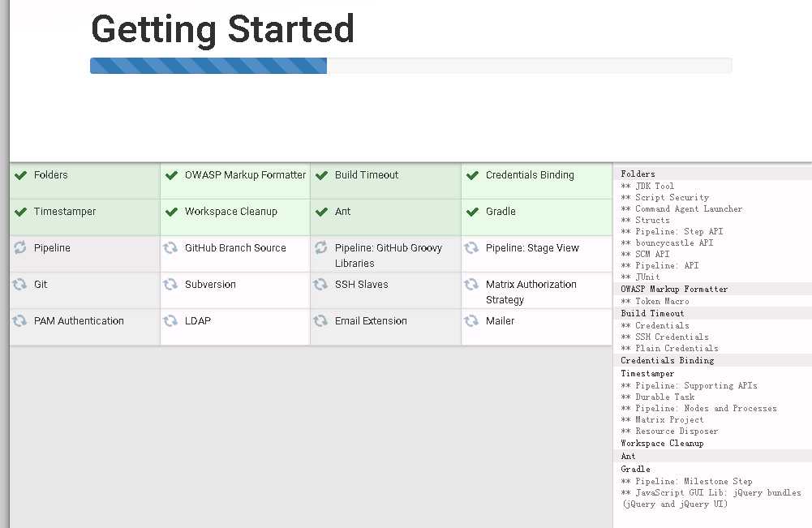Select the Git plugin label

tap(41, 284)
